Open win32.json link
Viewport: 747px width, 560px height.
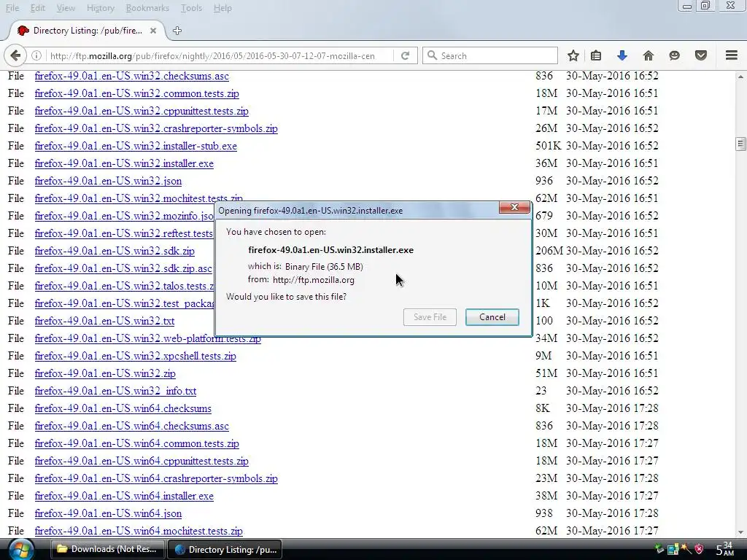click(108, 182)
